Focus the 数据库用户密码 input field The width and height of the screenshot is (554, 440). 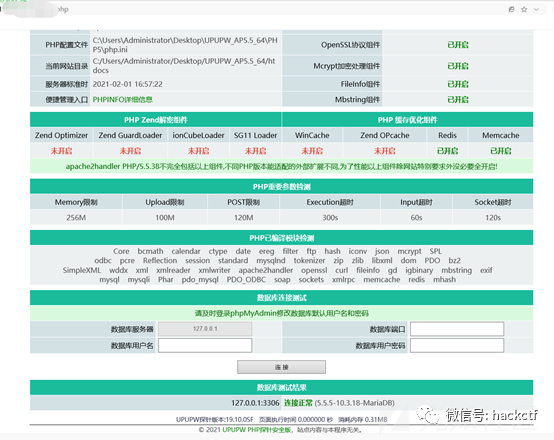pyautogui.click(x=457, y=345)
